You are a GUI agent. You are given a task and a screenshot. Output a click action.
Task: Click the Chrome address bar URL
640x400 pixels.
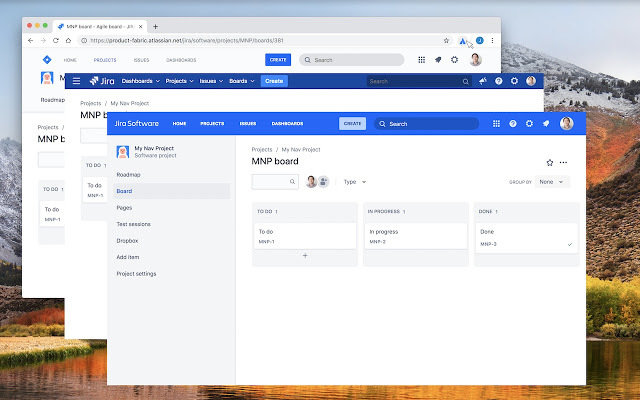(187, 40)
